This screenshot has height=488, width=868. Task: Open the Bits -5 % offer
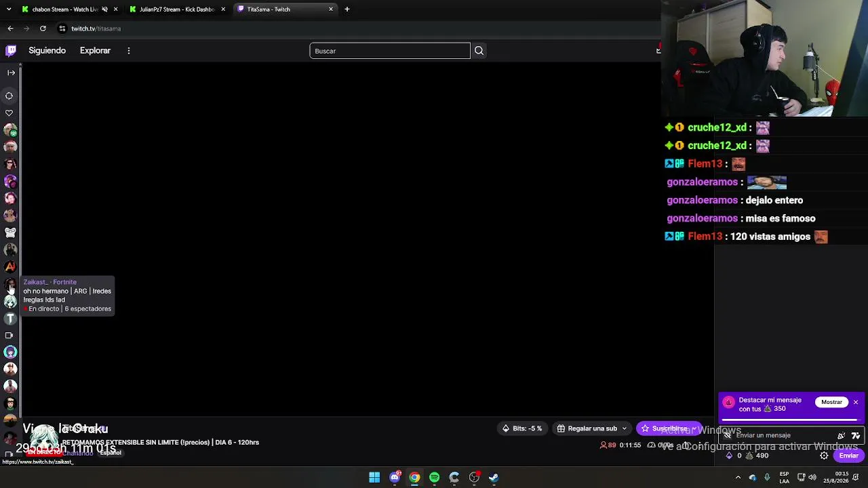pos(522,428)
